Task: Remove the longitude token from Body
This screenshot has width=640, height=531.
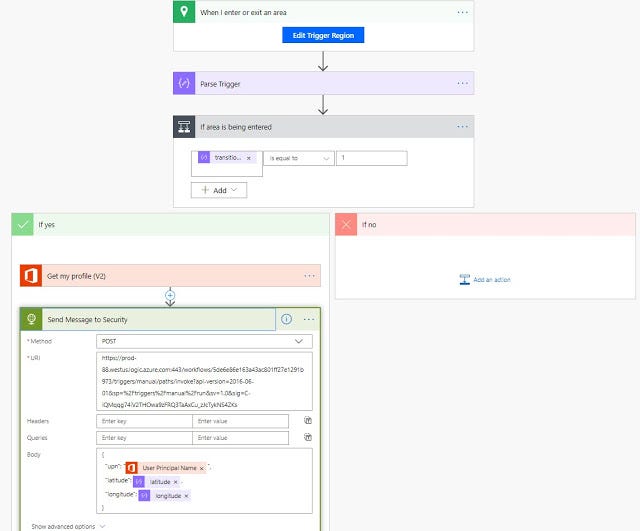Action: 186,495
